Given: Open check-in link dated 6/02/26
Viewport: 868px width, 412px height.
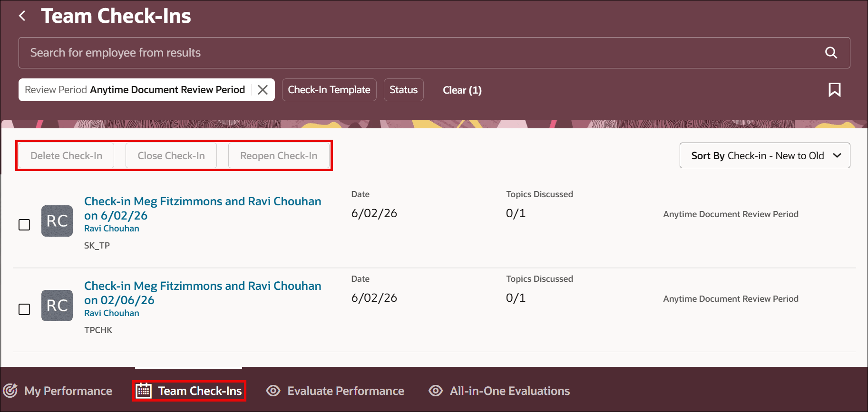Looking at the screenshot, I should tap(203, 208).
